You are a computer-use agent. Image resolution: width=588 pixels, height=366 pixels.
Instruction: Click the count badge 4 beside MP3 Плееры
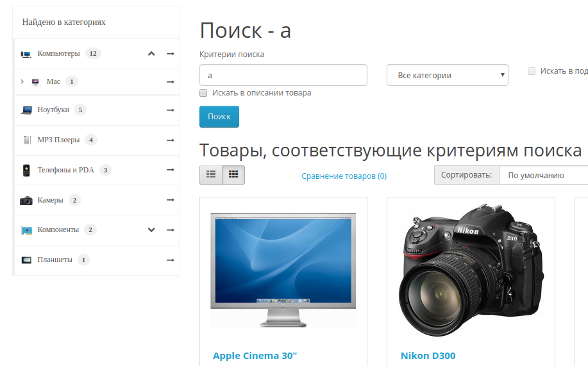coord(91,140)
